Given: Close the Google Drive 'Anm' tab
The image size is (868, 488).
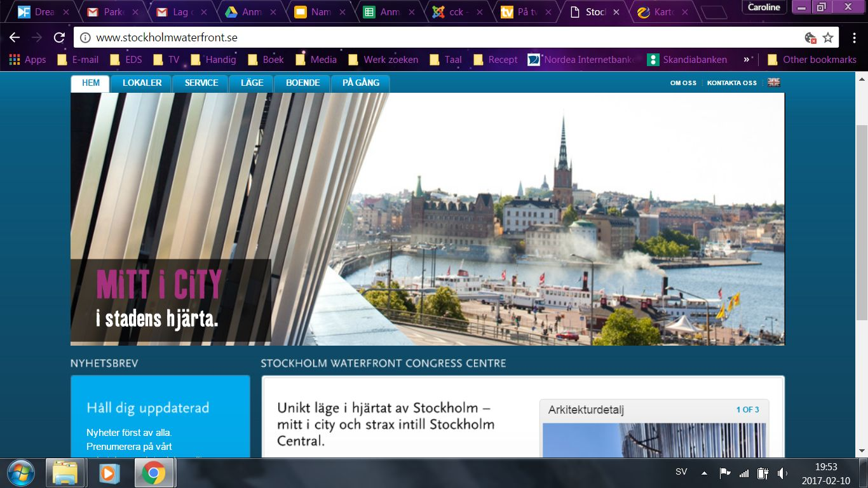Looking at the screenshot, I should 272,12.
